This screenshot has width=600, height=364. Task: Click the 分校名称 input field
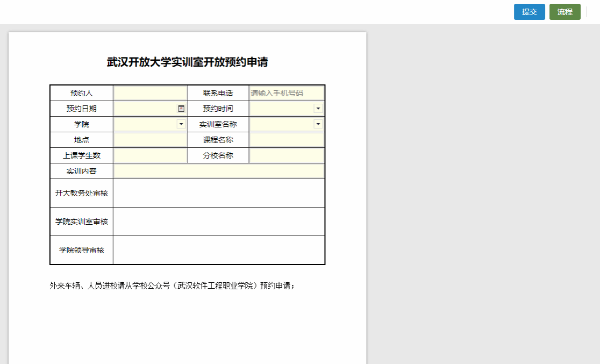287,155
